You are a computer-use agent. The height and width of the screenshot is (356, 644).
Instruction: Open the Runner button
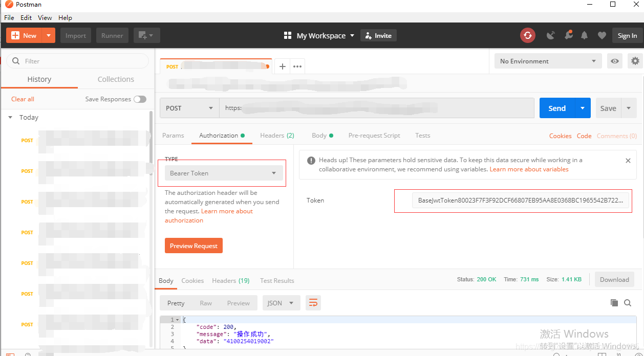tap(112, 35)
